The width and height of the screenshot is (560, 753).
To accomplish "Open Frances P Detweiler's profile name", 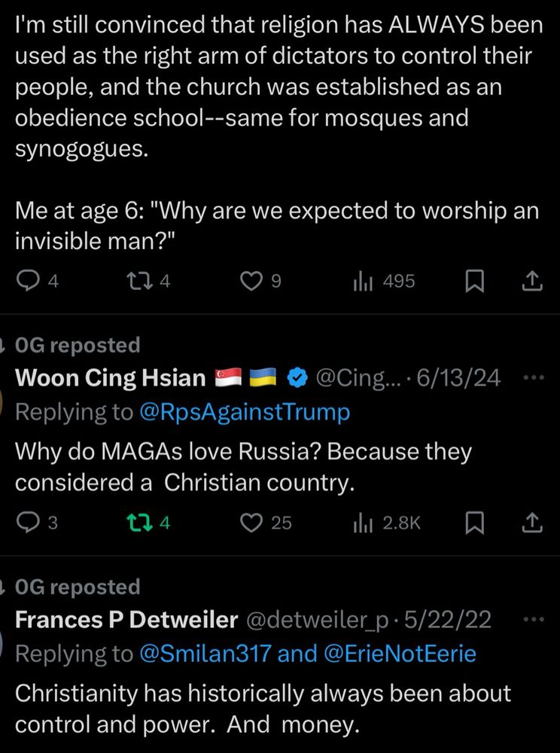I will point(126,620).
